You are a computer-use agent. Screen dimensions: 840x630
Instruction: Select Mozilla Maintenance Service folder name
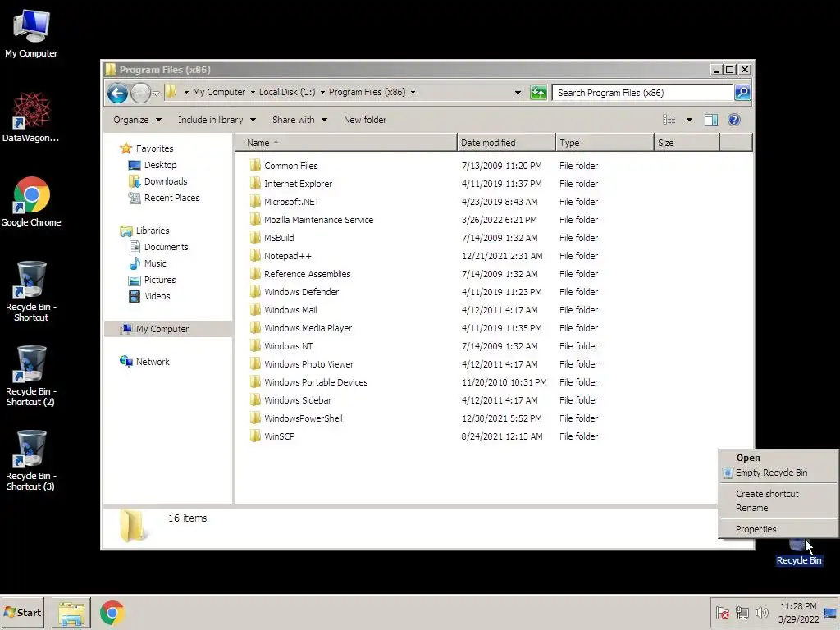[319, 220]
